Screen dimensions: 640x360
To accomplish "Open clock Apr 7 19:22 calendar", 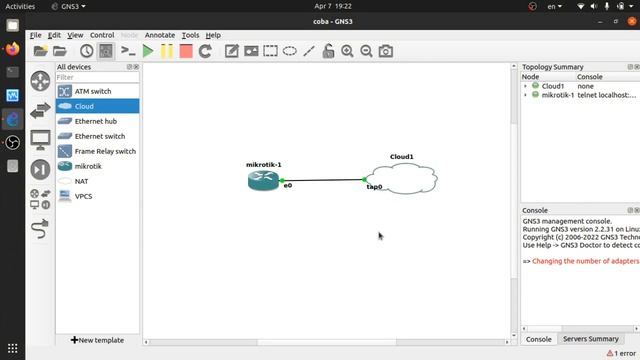I will pyautogui.click(x=333, y=6).
